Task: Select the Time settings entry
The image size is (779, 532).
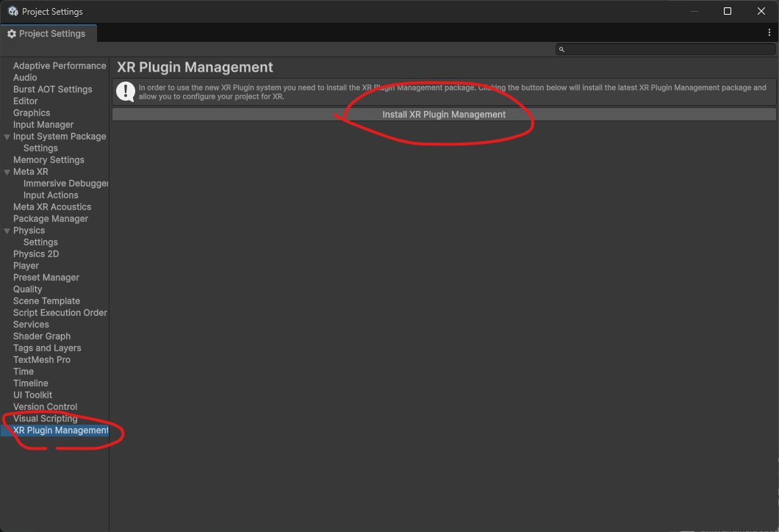Action: [x=24, y=372]
